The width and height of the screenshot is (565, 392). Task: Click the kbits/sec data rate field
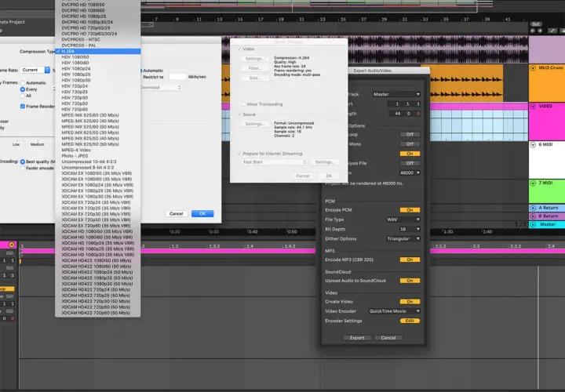coord(177,77)
